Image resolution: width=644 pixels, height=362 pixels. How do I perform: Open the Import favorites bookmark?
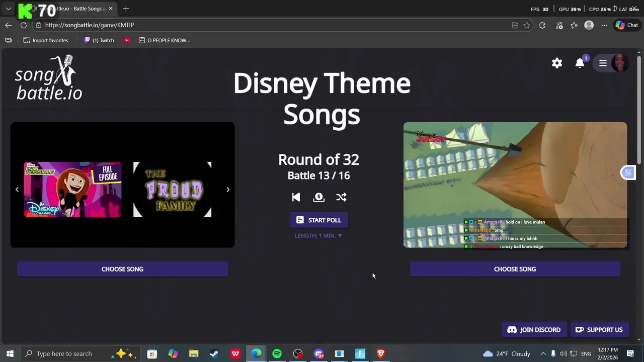pyautogui.click(x=46, y=40)
